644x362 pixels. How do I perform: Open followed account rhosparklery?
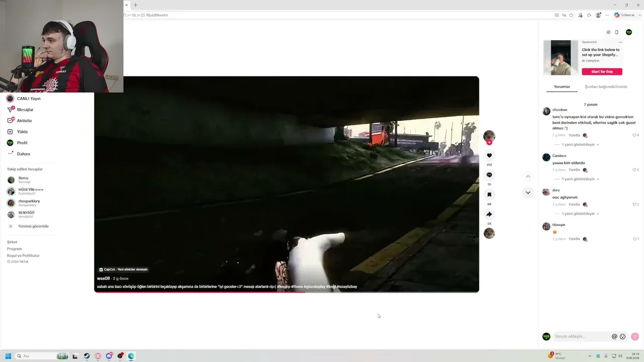(24, 203)
